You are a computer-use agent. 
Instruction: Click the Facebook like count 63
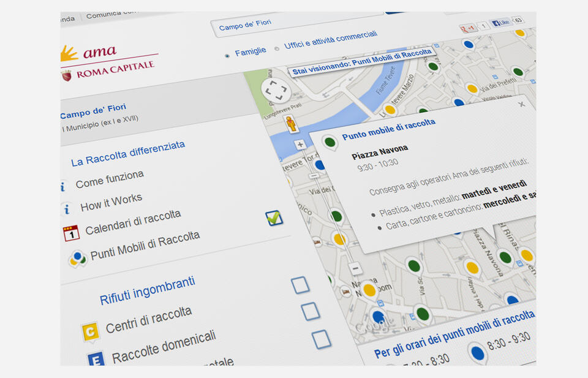point(518,20)
